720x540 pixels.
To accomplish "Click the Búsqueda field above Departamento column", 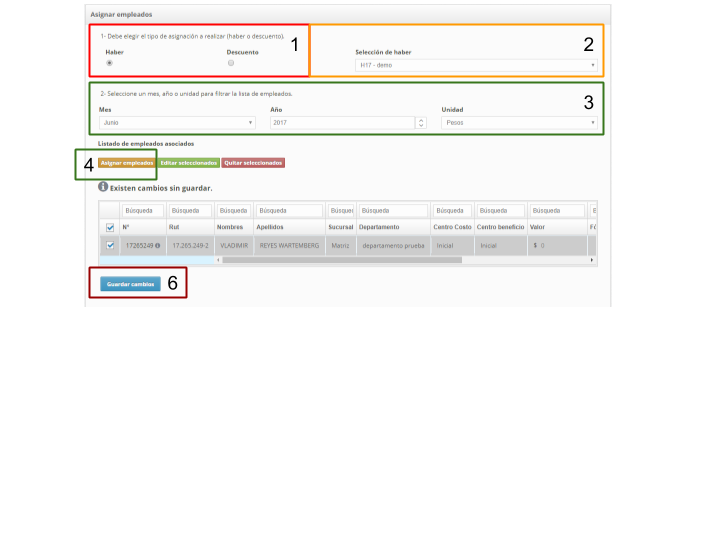I will (394, 211).
